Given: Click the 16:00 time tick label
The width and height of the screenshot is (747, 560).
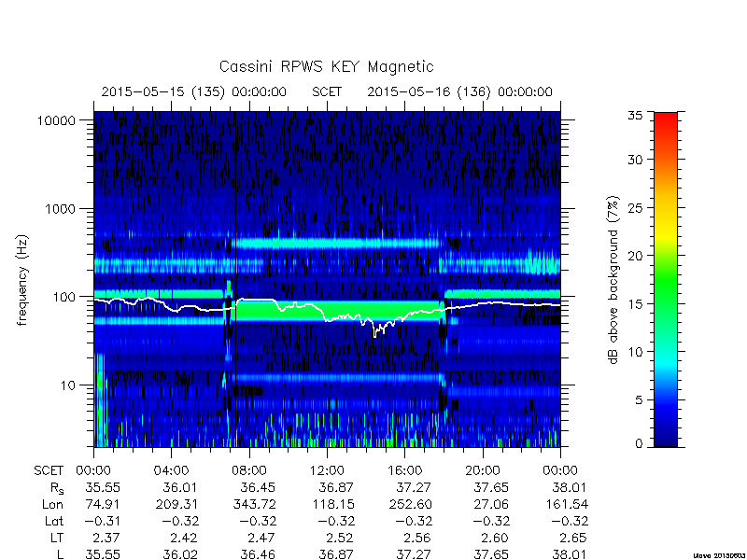Looking at the screenshot, I should (404, 471).
